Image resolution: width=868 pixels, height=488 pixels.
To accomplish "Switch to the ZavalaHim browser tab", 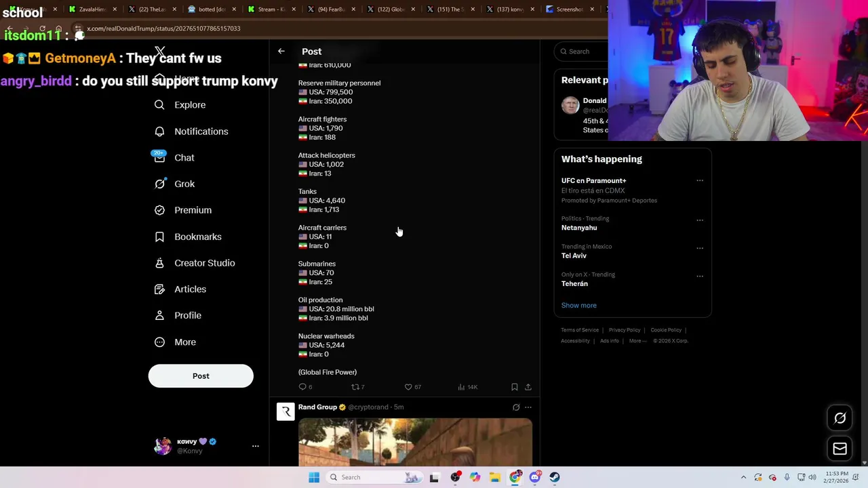I will point(92,9).
